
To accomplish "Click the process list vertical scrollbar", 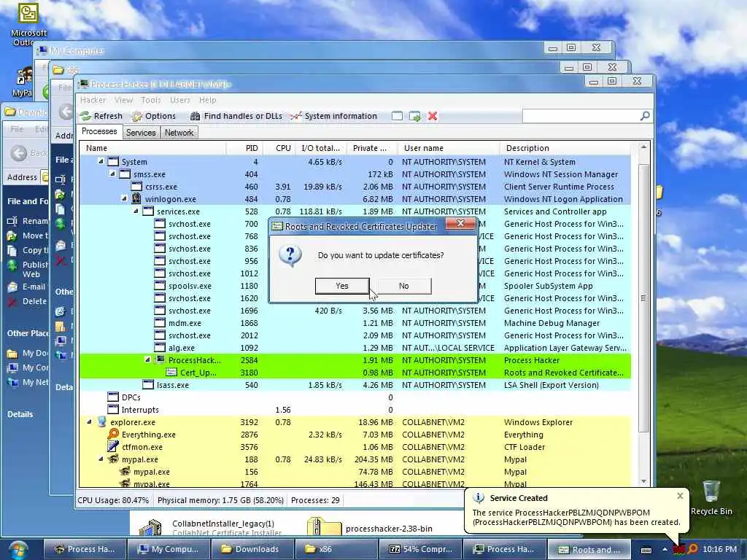I will click(643, 298).
